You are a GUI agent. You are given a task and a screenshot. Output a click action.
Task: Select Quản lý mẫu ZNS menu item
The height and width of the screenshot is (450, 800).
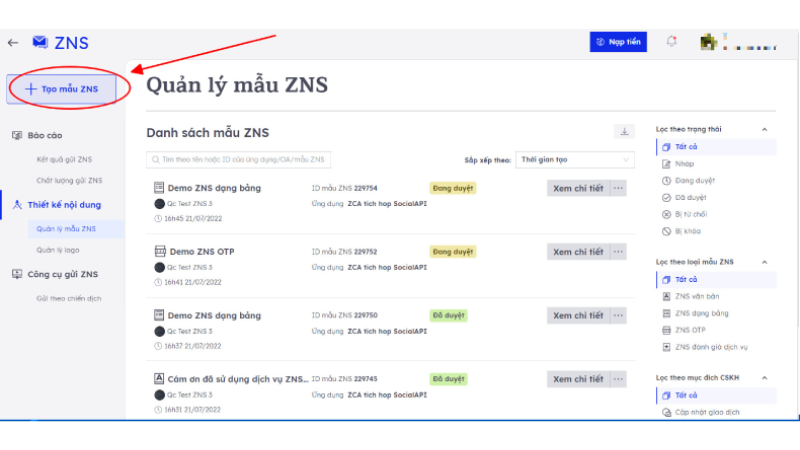[x=76, y=229]
